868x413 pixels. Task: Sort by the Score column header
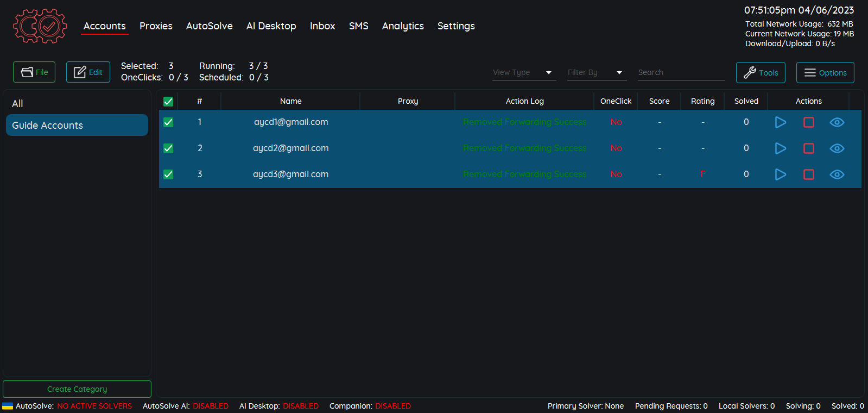660,101
